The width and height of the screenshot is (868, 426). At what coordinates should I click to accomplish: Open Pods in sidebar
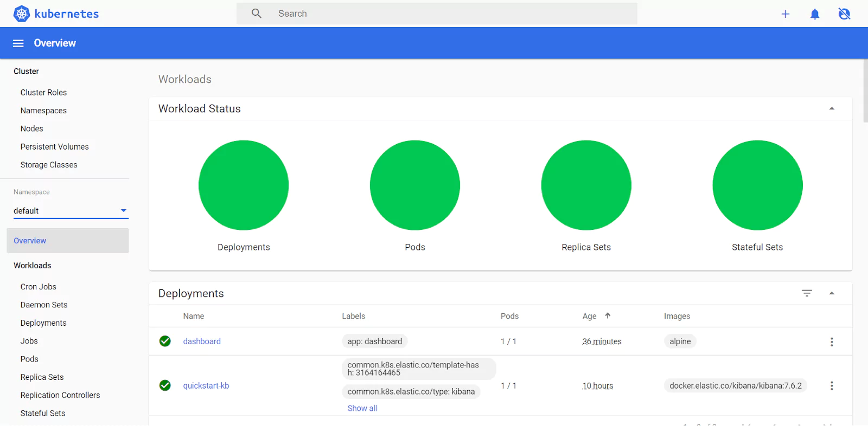[29, 359]
